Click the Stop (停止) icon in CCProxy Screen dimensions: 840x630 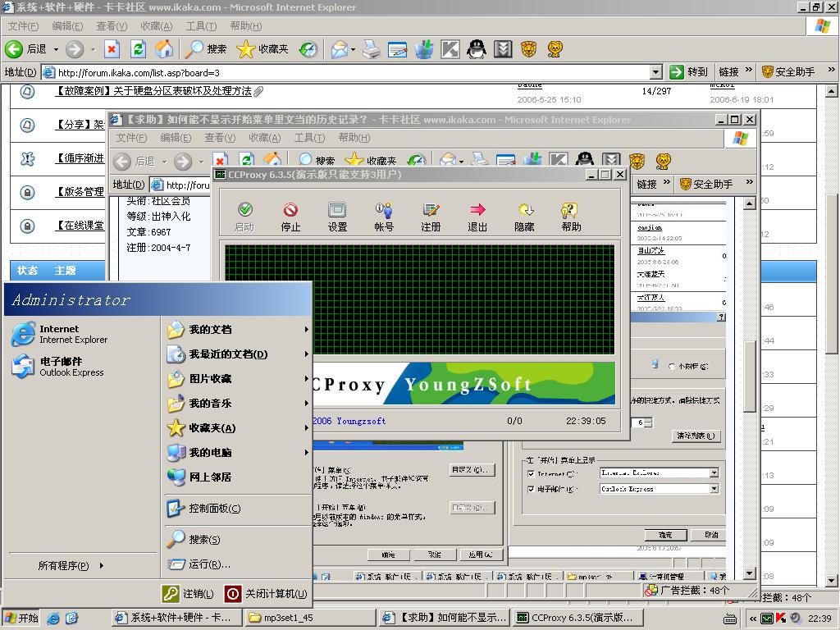pos(290,217)
